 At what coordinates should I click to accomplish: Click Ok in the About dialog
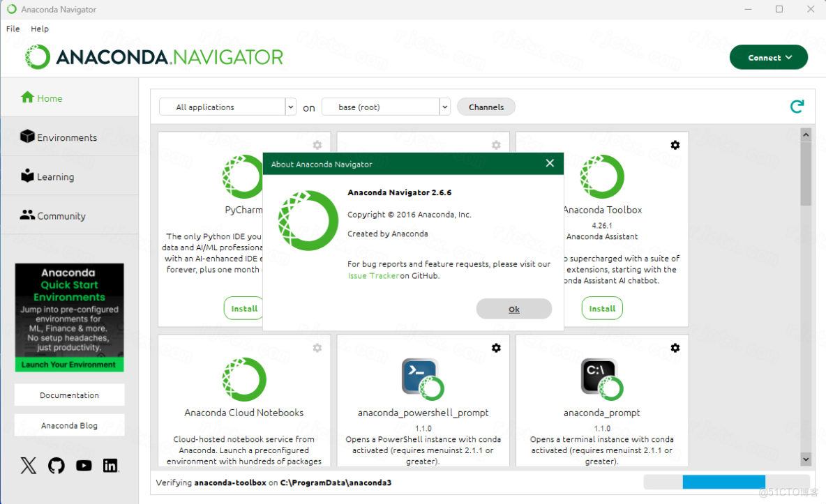514,309
